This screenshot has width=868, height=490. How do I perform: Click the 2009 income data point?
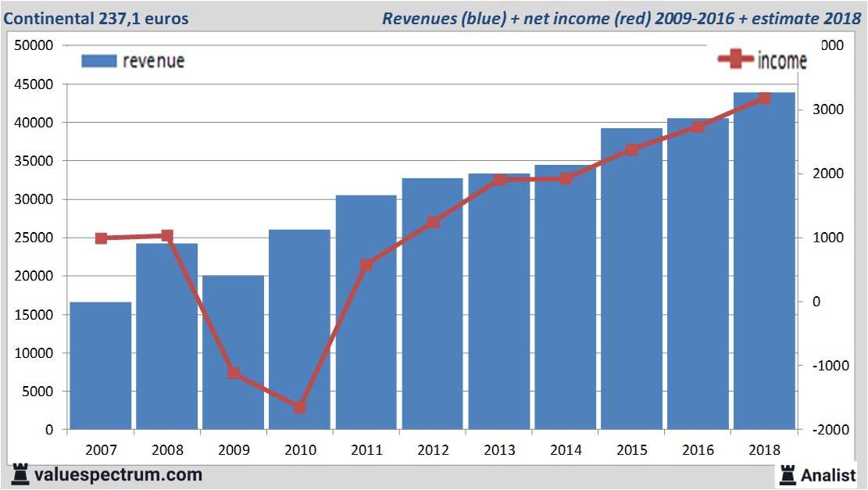coord(234,374)
